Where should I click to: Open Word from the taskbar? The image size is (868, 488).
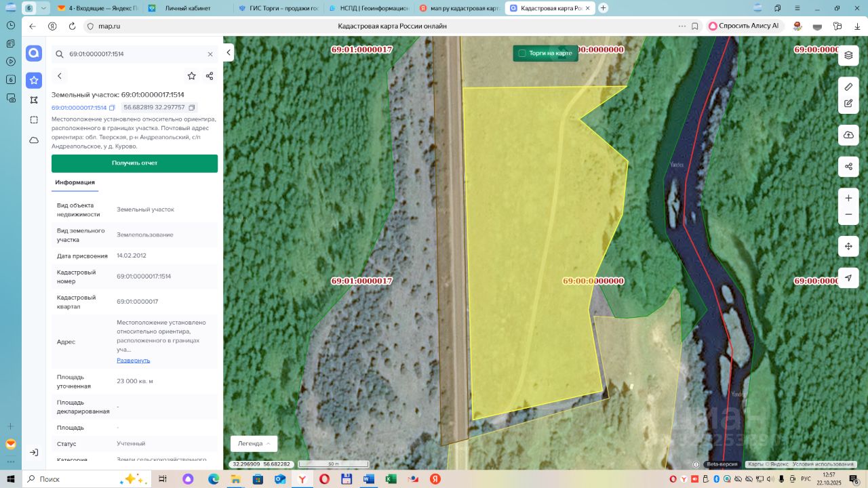(369, 479)
